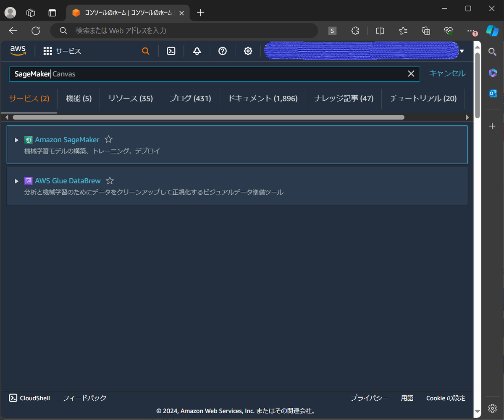Click the AWS Glue DataBrew service icon
The width and height of the screenshot is (504, 420).
click(x=29, y=181)
